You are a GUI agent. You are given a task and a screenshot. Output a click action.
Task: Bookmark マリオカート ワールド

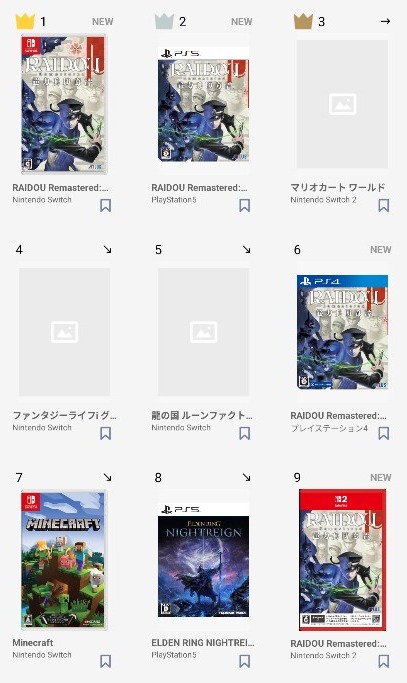[x=383, y=205]
